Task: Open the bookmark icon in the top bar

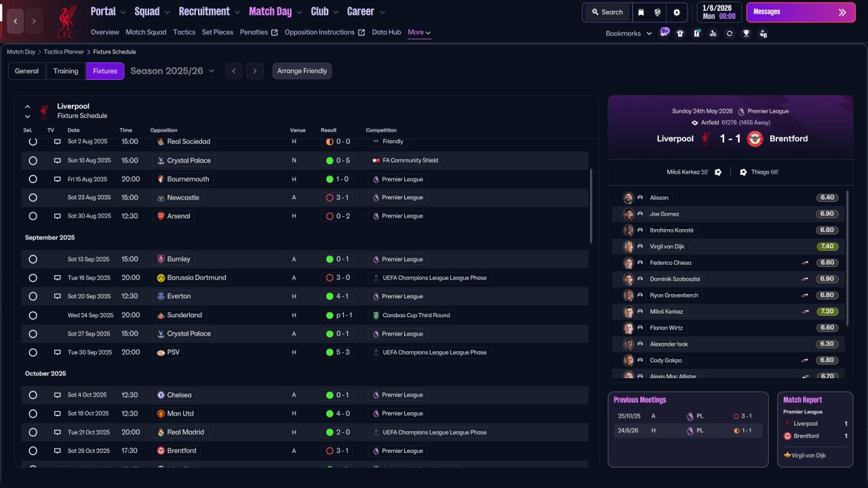Action: click(641, 12)
